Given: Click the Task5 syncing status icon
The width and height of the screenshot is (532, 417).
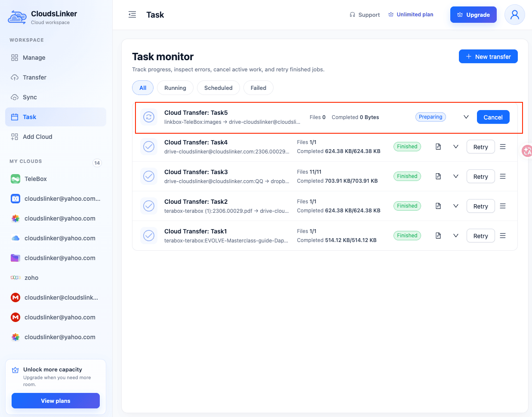Looking at the screenshot, I should point(149,117).
